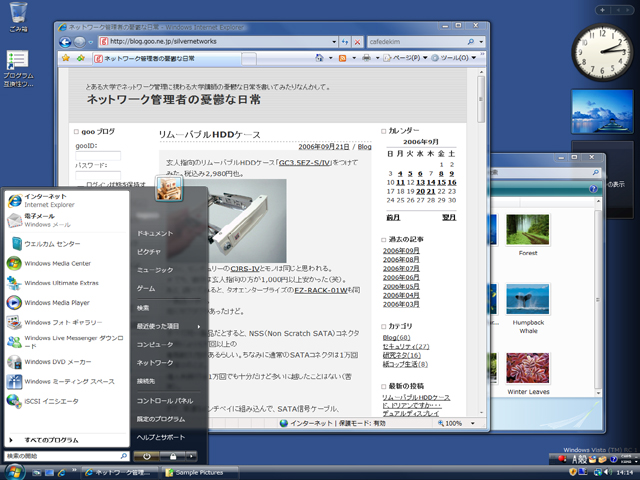Viewport: 640px width, 480px height.
Task: Click the RSS feeds icon in IE
Action: pos(342,58)
